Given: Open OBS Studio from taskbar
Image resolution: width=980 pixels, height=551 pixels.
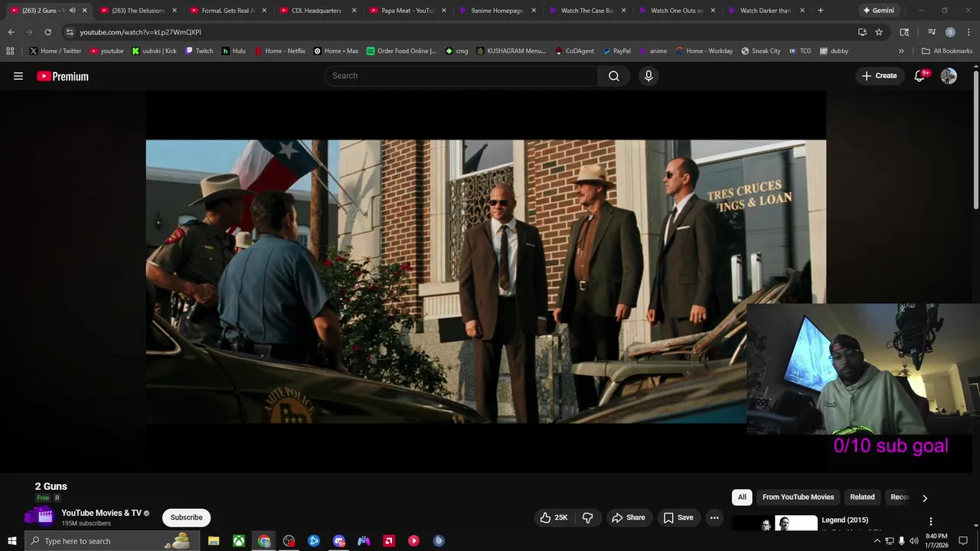Looking at the screenshot, I should pos(289,541).
